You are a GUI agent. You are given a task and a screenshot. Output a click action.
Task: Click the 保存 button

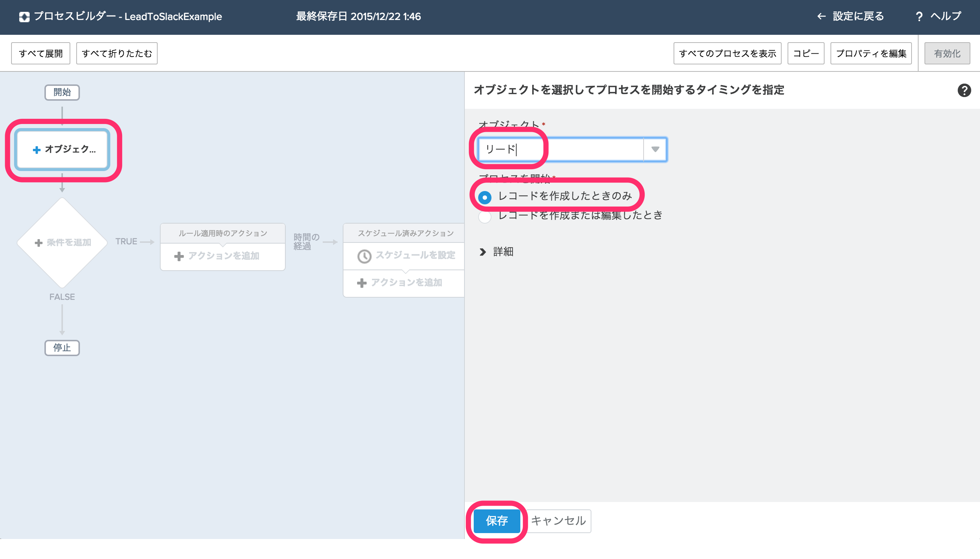click(x=497, y=520)
